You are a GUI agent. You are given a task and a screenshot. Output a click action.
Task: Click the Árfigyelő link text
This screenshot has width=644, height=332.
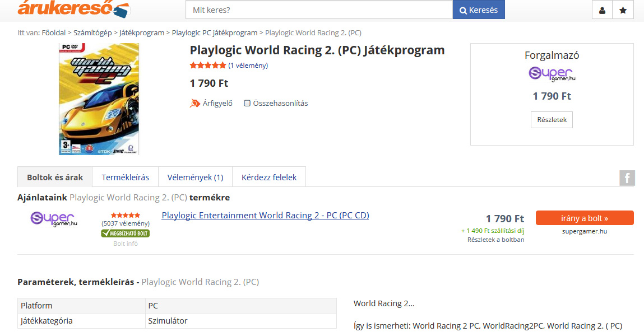click(217, 104)
